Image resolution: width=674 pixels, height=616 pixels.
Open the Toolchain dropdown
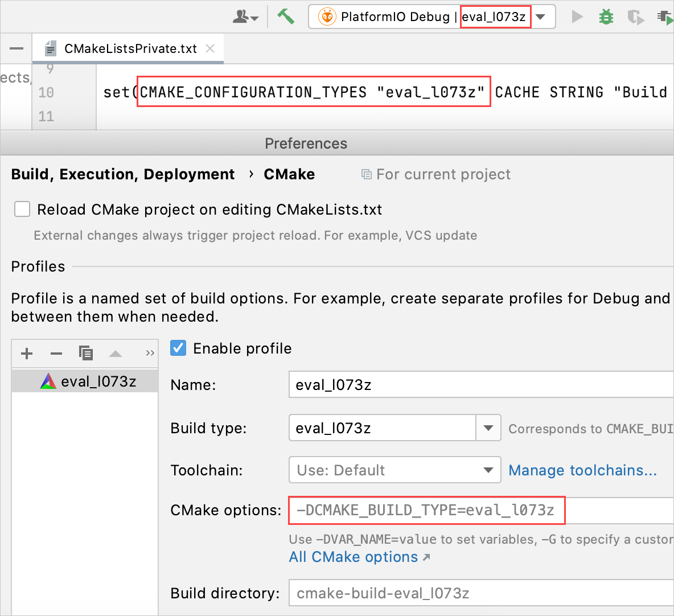(x=487, y=470)
